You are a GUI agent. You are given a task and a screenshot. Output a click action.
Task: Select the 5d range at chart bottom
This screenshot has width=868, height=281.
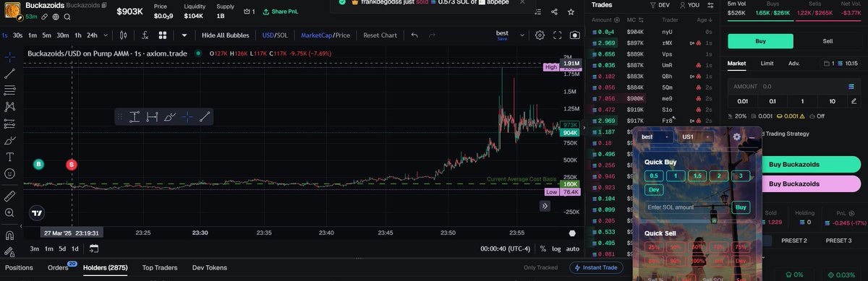tap(63, 248)
